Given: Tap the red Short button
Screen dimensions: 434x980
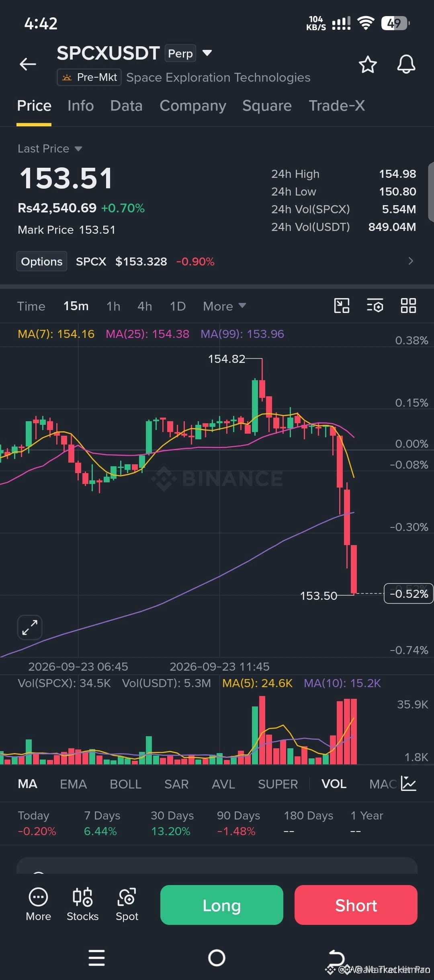Looking at the screenshot, I should point(356,905).
